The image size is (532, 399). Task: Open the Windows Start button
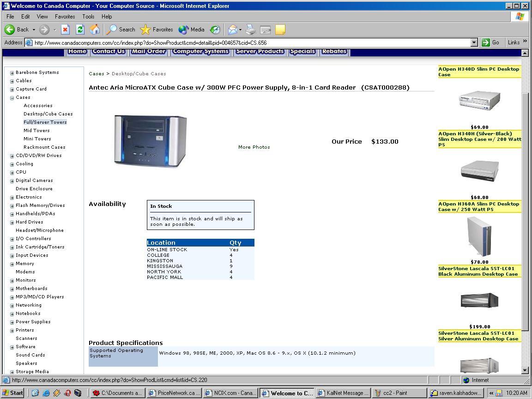click(13, 393)
